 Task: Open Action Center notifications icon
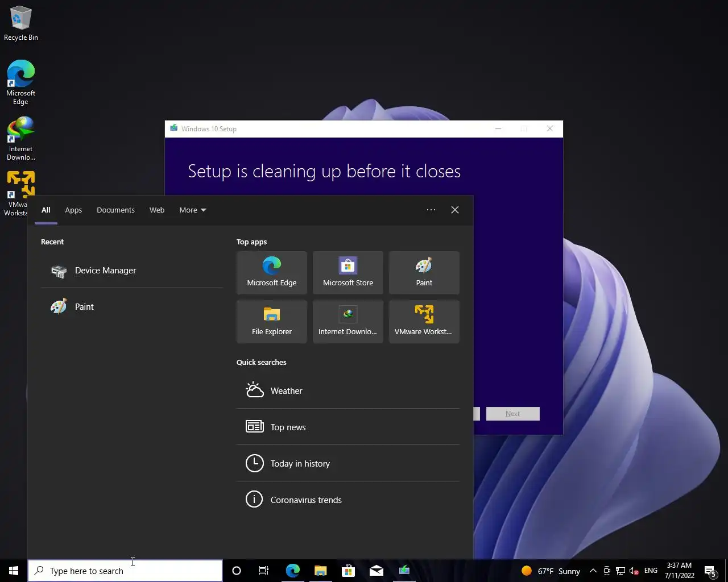710,571
